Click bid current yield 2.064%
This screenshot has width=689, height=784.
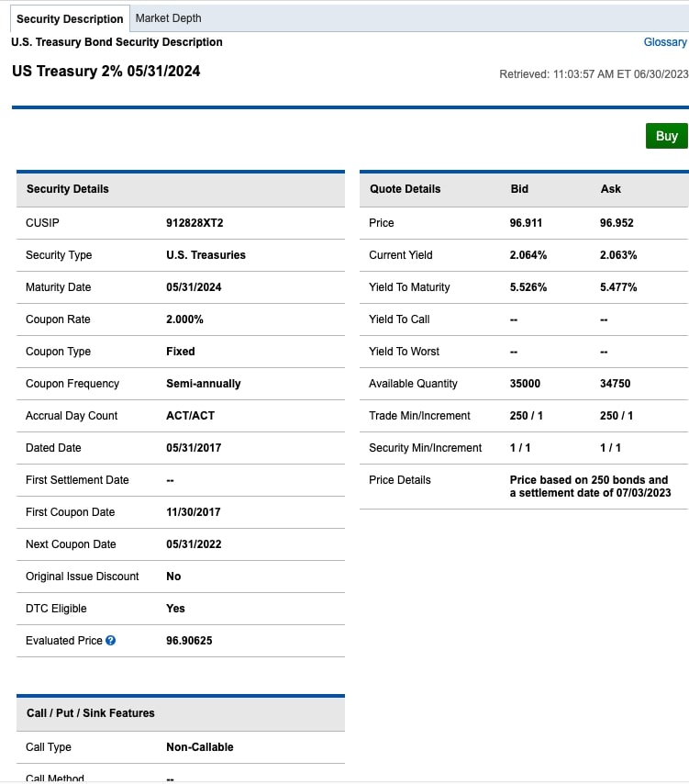pos(528,255)
